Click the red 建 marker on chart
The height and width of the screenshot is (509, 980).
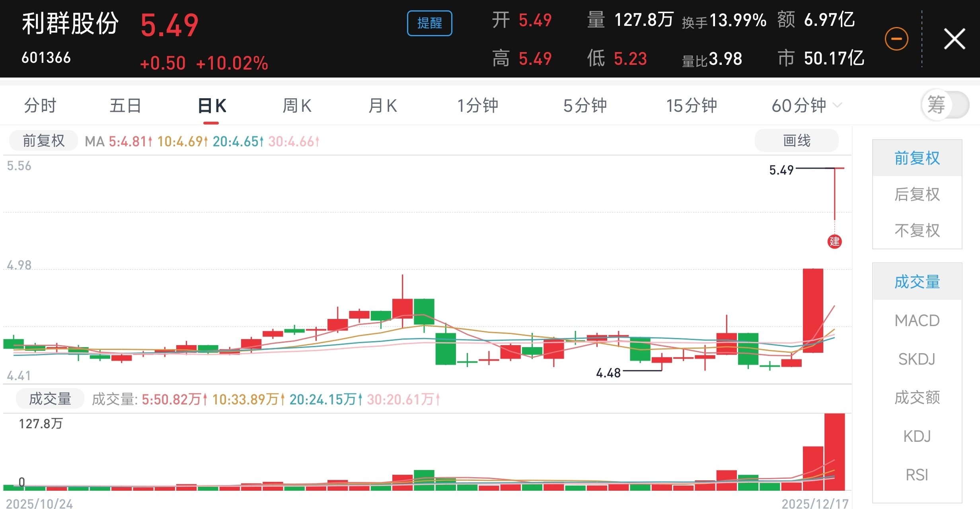(x=834, y=241)
